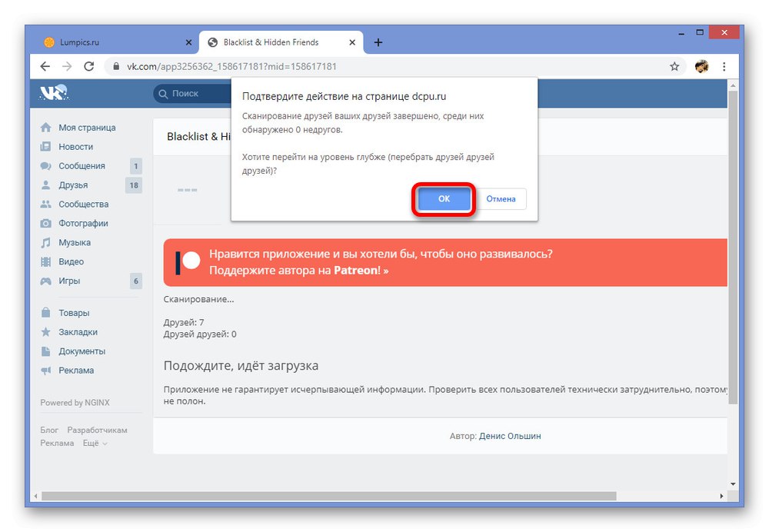
Task: Click the scroll-down arrow of vertical scrollbar
Action: click(x=733, y=484)
